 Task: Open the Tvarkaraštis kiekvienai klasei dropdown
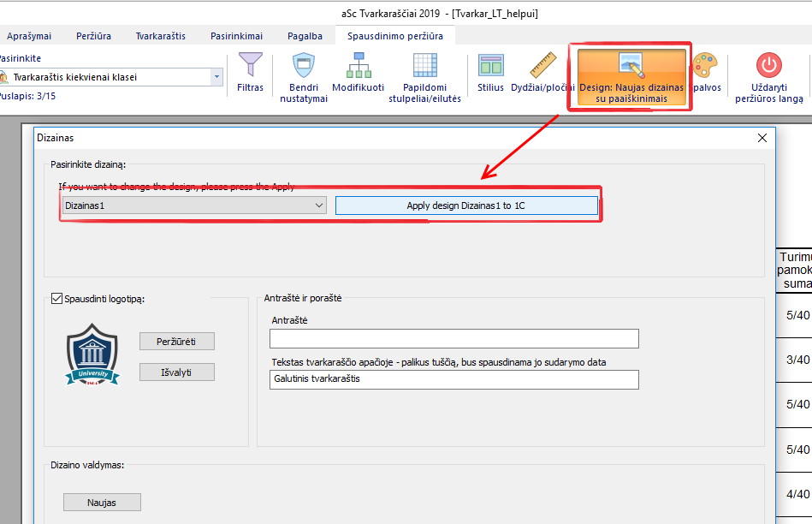216,77
